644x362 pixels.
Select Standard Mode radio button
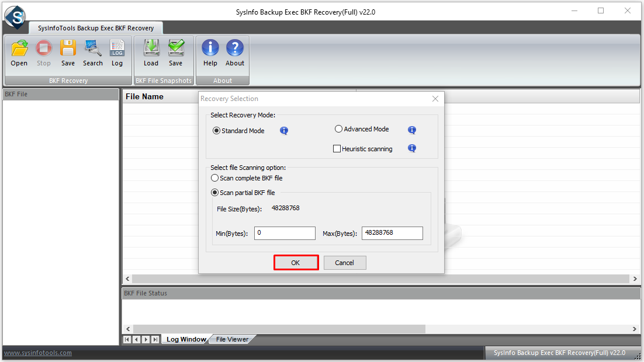216,131
